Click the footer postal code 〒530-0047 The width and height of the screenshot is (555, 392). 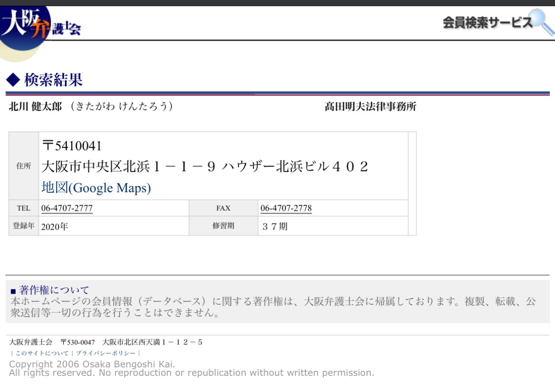77,342
